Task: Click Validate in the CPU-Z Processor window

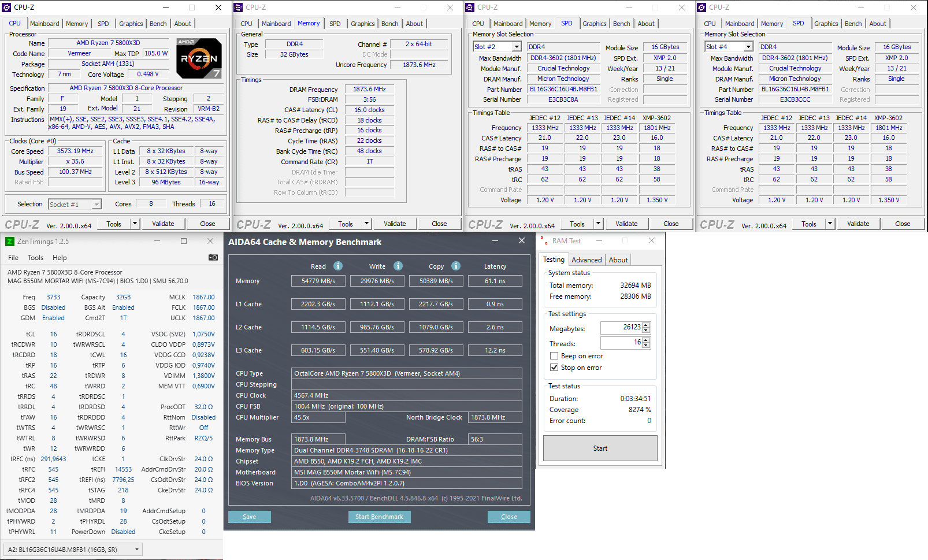Action: [x=163, y=224]
